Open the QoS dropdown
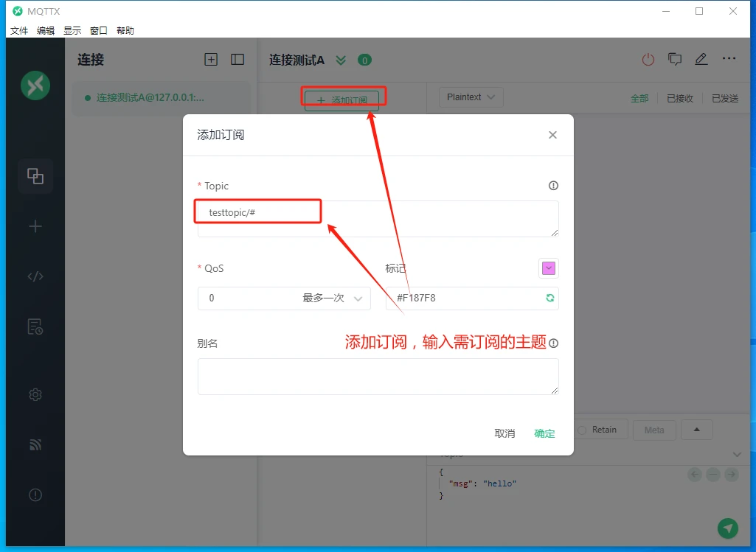This screenshot has width=756, height=552. coord(284,298)
